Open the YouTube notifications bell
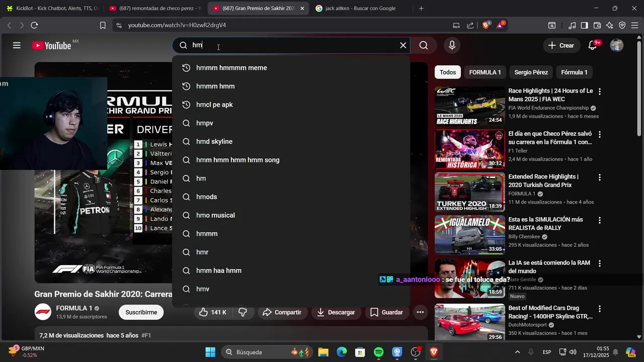Image resolution: width=644 pixels, height=362 pixels. (x=593, y=45)
